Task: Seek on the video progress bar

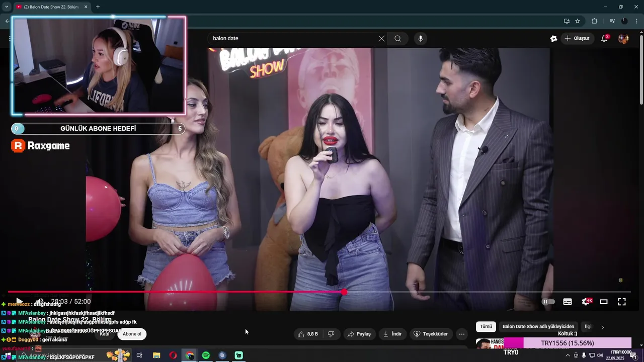Action: point(319,292)
